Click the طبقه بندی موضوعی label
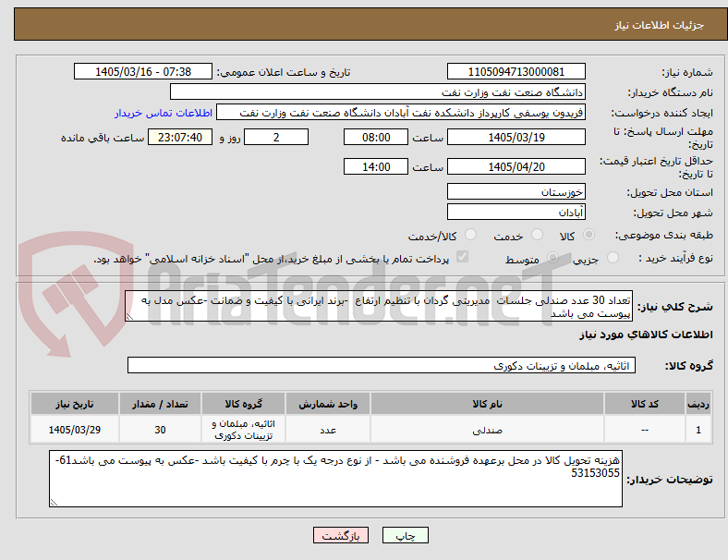Viewport: 728px width, 560px height. 664,235
